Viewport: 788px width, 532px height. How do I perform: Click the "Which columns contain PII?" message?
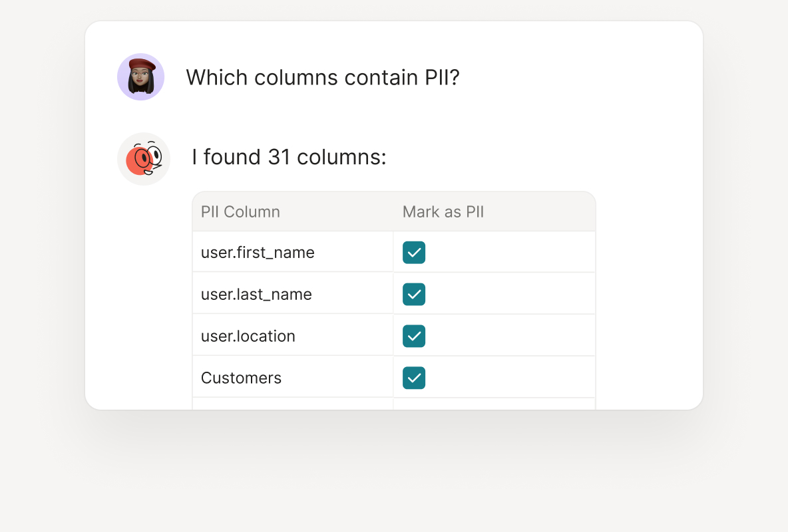[323, 78]
